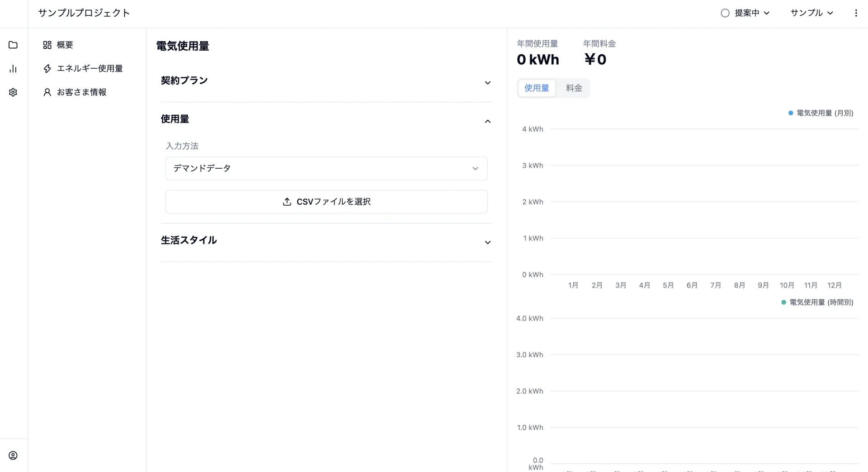Click the upload icon beside CSVファイルを選択
Screen dimensions: 868x472
(x=287, y=202)
